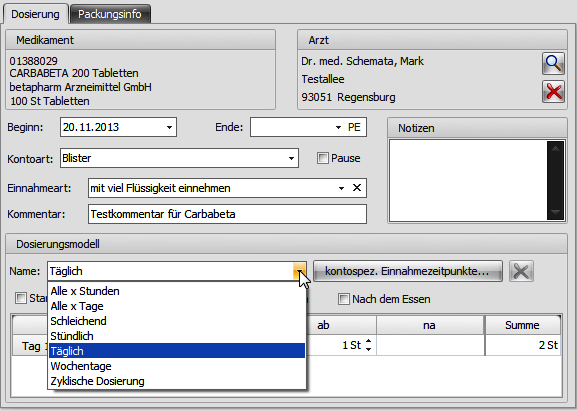Open the Ende date dropdown arrow
577x411 pixels.
coord(338,127)
